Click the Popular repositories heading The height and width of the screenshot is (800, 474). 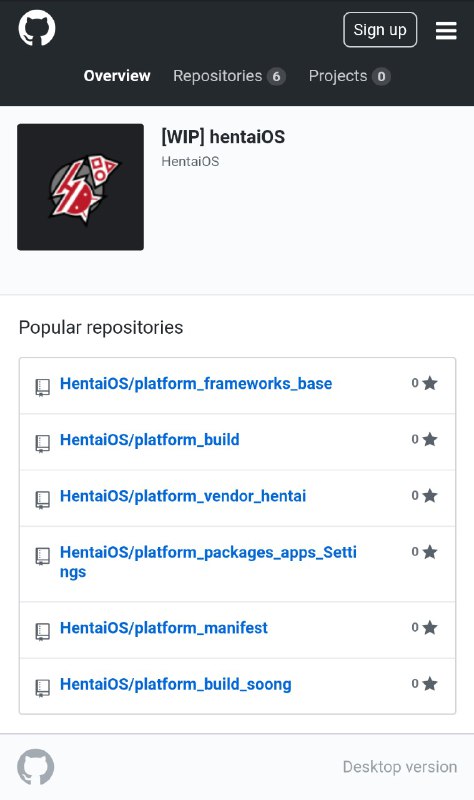click(x=101, y=328)
